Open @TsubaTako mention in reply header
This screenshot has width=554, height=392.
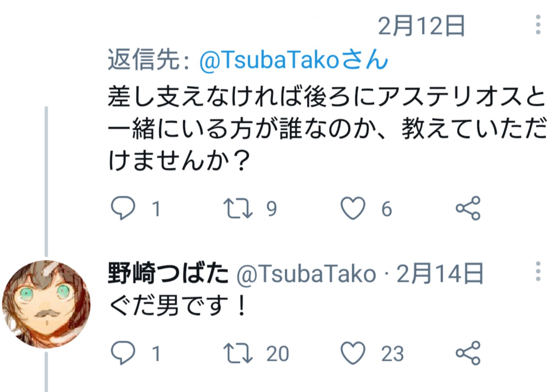(294, 60)
